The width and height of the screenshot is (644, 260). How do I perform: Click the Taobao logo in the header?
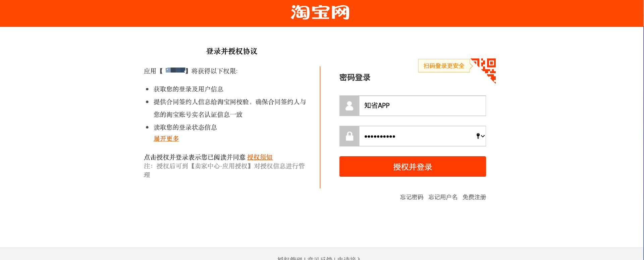320,12
